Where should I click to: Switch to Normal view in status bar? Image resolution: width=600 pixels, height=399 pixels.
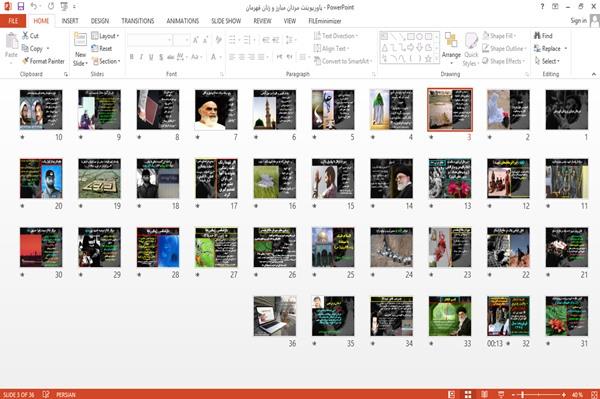[452, 394]
